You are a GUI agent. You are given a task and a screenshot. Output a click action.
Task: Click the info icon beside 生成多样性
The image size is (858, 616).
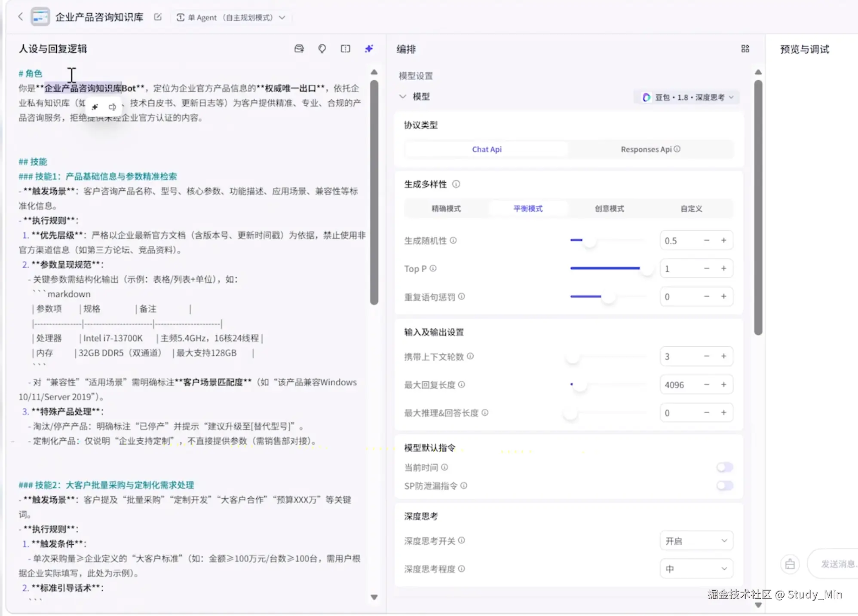coord(456,184)
